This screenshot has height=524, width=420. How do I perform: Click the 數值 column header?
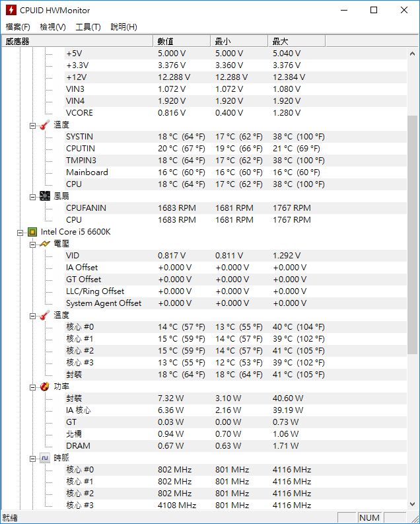point(182,41)
